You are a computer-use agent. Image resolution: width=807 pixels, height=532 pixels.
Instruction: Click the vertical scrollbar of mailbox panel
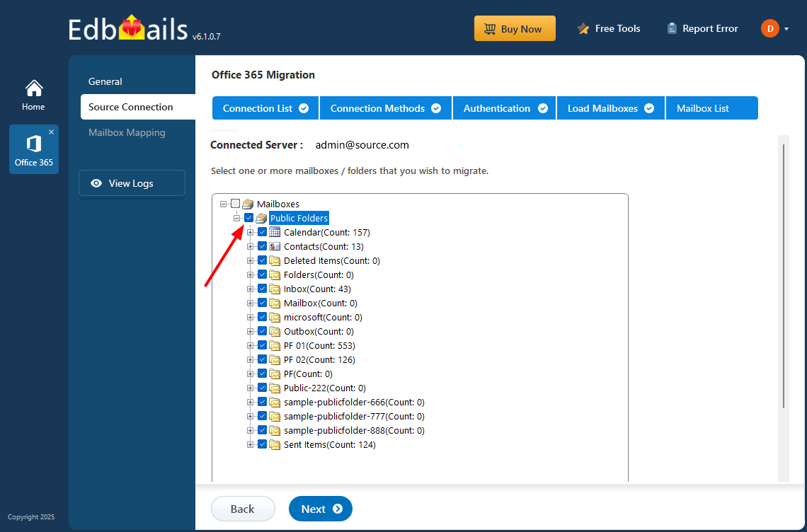(x=784, y=277)
